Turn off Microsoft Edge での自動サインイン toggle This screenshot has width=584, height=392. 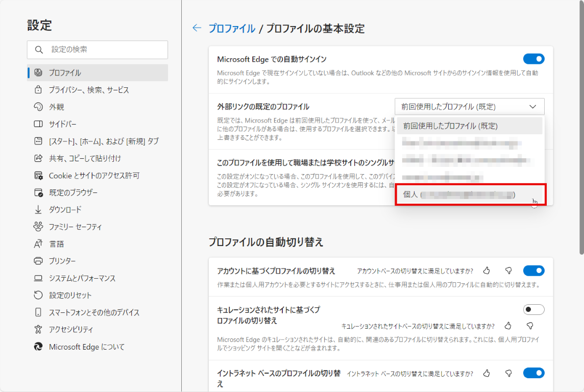[x=534, y=59]
